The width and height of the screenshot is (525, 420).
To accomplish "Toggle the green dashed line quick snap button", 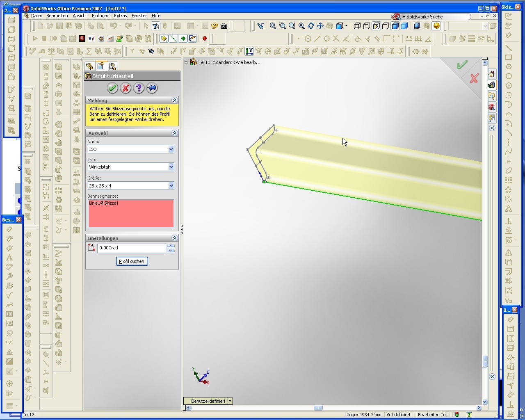I will 173,39.
